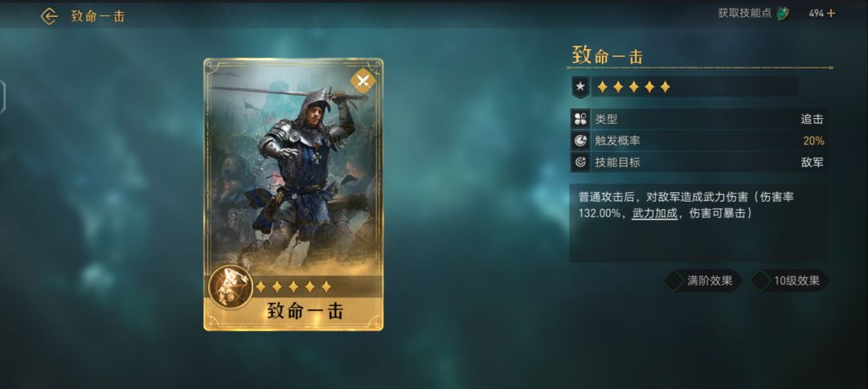Viewport: 868px width, 389px height.
Task: Tap the five-star rating row in details
Action: (x=634, y=87)
